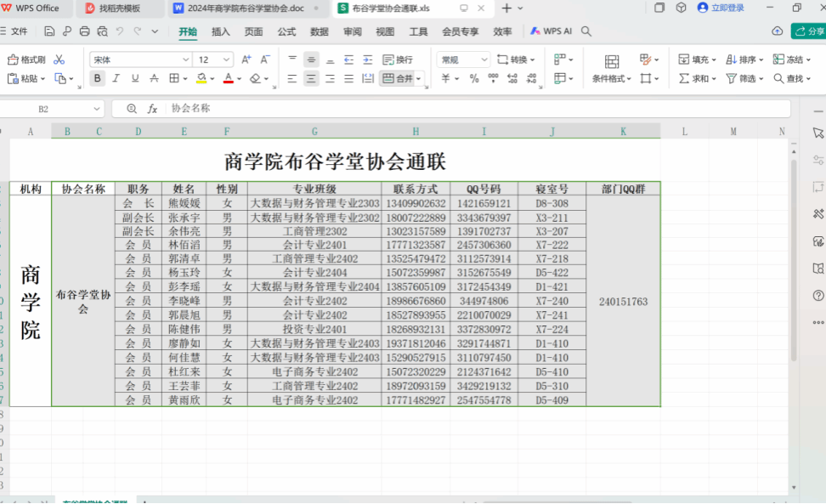
Task: Click the 分享 (Share) button
Action: [808, 31]
